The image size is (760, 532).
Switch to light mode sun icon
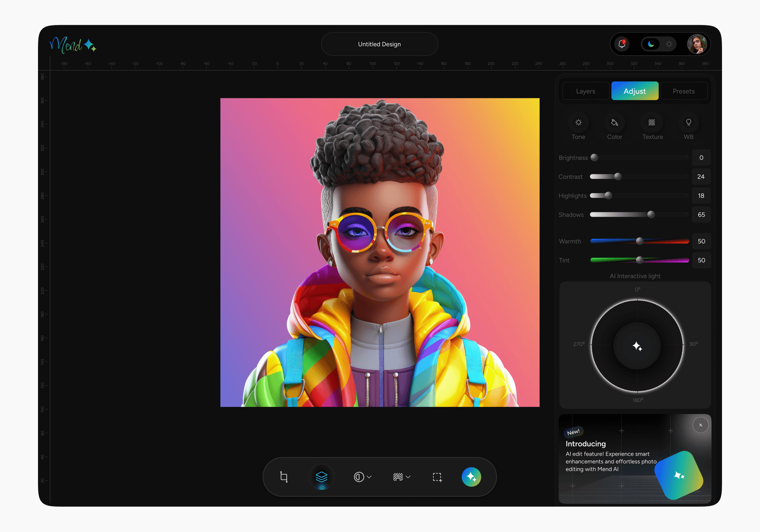(x=669, y=44)
